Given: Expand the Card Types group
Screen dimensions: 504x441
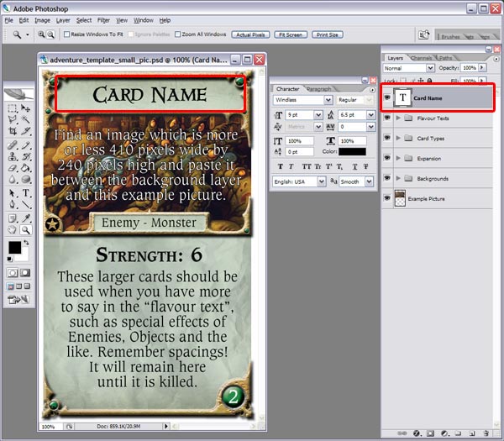Looking at the screenshot, I should click(x=398, y=138).
